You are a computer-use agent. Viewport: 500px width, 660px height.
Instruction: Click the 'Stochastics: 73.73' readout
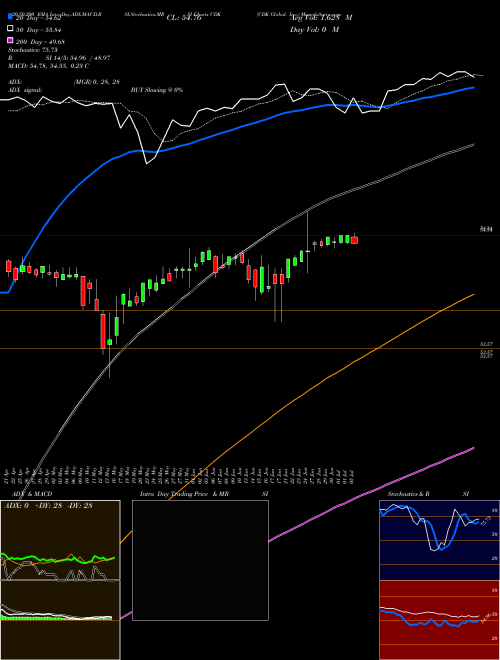[33, 50]
